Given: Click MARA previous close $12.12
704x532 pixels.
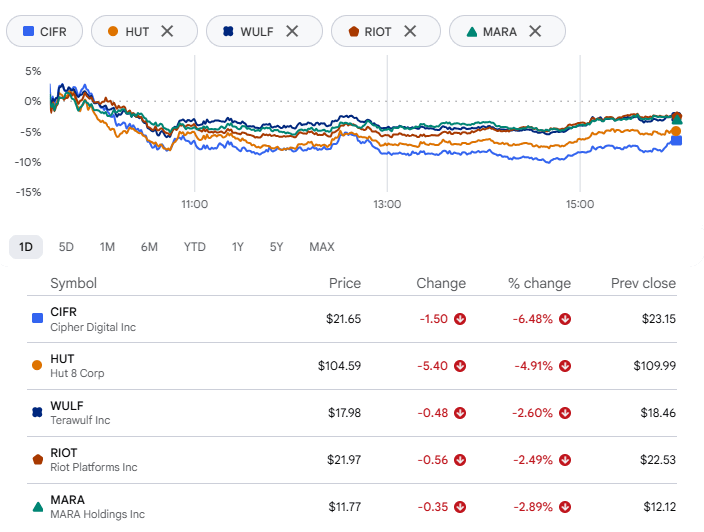Looking at the screenshot, I should 660,507.
